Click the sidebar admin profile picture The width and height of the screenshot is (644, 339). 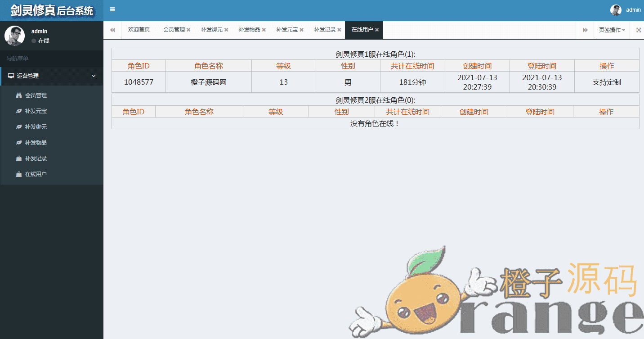pyautogui.click(x=14, y=36)
